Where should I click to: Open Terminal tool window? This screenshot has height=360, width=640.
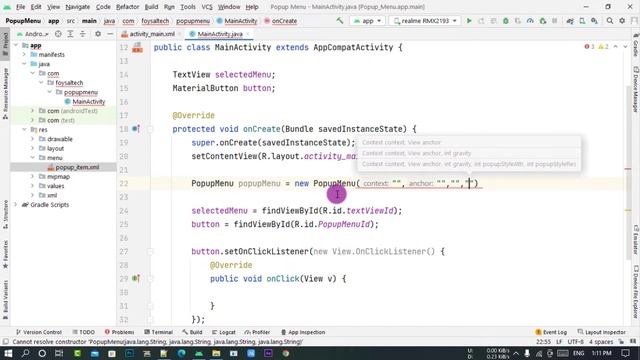click(159, 332)
